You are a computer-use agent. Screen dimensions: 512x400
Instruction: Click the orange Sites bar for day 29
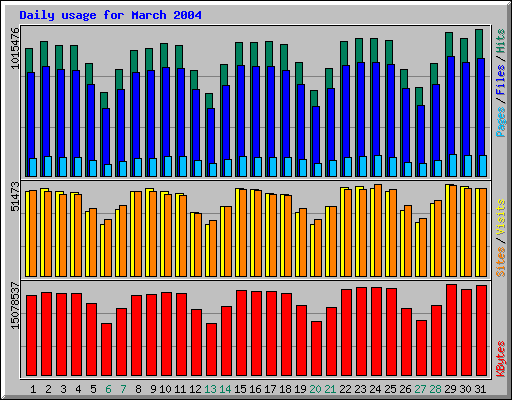(453, 231)
